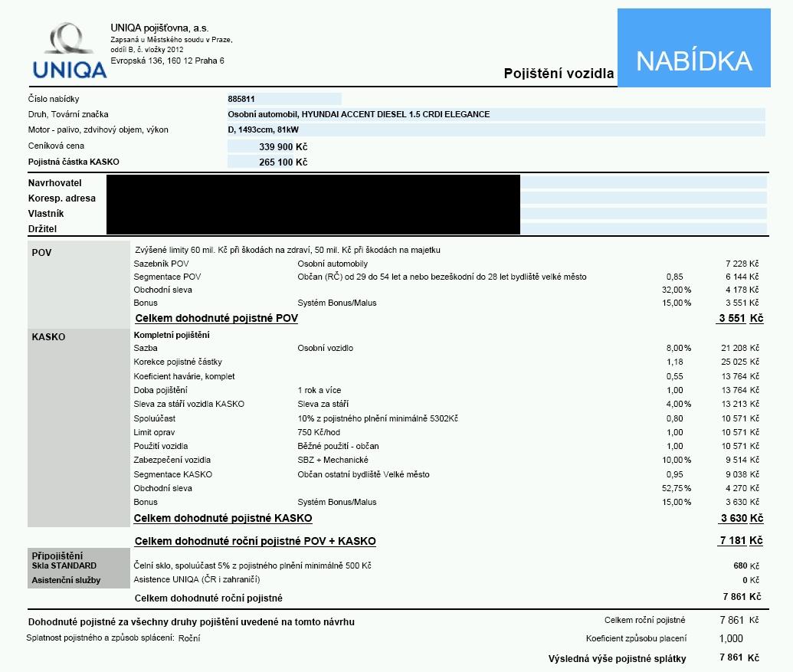The image size is (793, 672).
Task: Select the 'Sazebník POV' row label
Action: 162,264
